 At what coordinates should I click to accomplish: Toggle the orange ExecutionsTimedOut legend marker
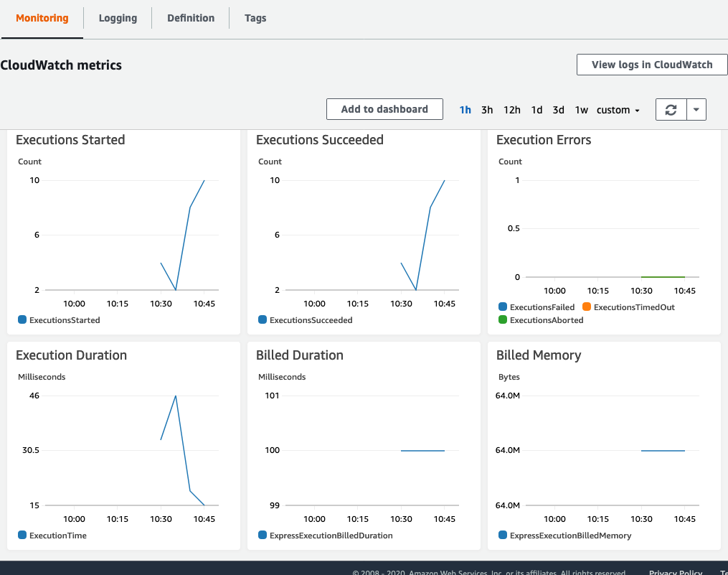(x=587, y=307)
